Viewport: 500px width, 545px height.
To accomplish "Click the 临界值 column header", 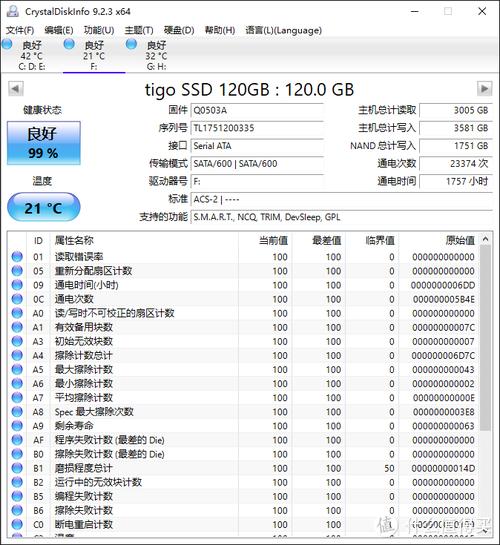I will click(372, 240).
